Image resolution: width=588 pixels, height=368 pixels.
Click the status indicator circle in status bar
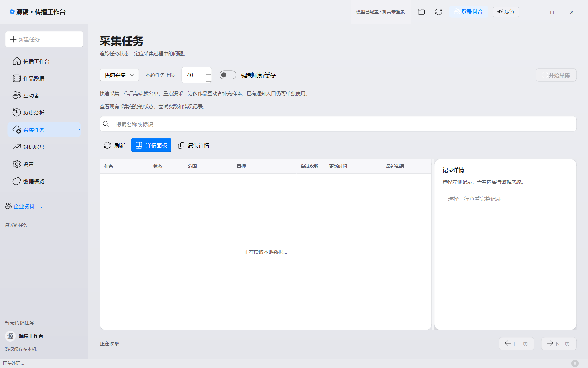575,363
